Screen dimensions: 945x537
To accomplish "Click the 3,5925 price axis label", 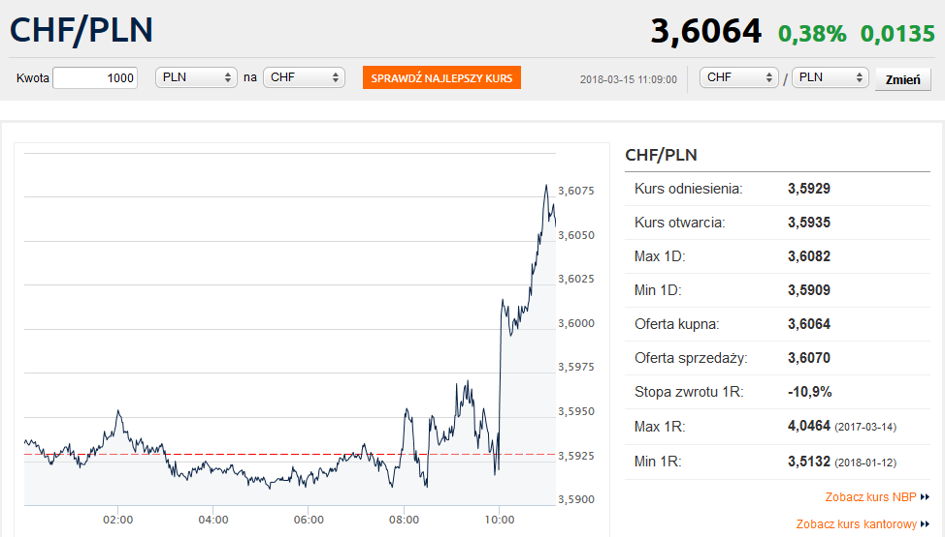I will 576,456.
